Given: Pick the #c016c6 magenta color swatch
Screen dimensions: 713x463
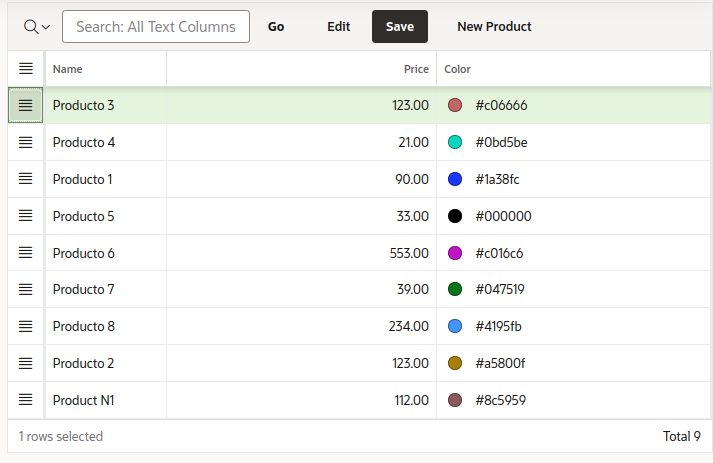Looking at the screenshot, I should pos(455,253).
